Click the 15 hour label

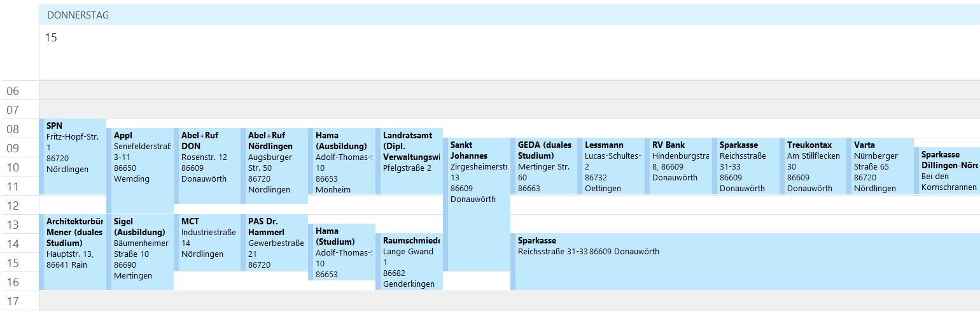(x=13, y=263)
